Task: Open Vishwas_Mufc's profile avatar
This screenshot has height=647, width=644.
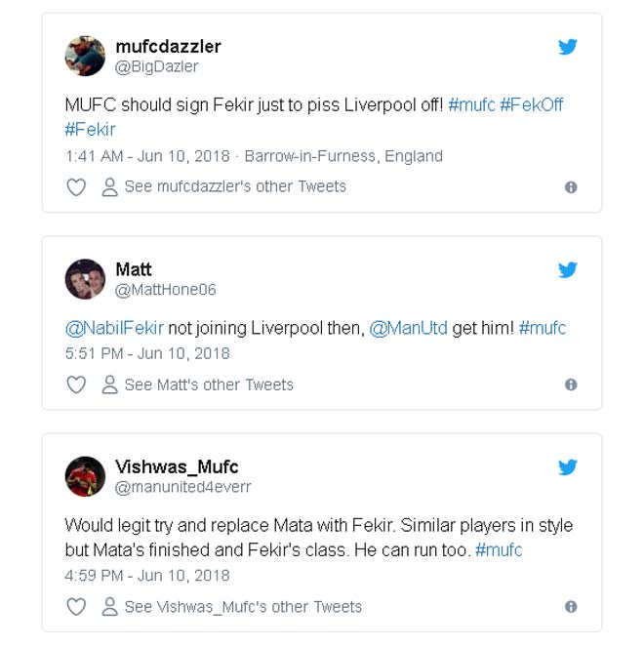Action: 85,476
